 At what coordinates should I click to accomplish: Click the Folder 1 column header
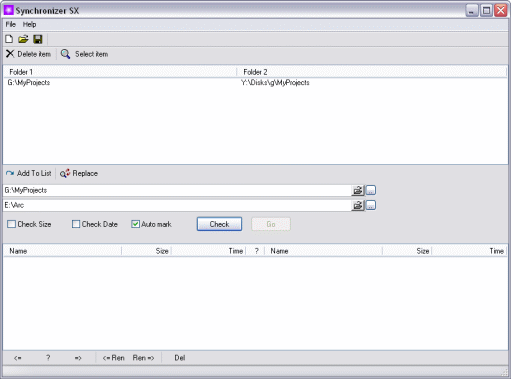120,72
